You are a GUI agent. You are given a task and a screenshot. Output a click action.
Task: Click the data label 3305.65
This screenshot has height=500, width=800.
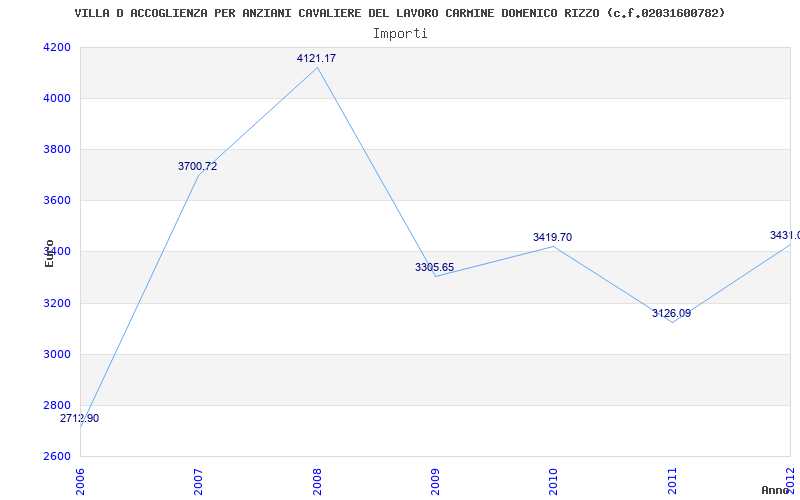click(x=434, y=267)
